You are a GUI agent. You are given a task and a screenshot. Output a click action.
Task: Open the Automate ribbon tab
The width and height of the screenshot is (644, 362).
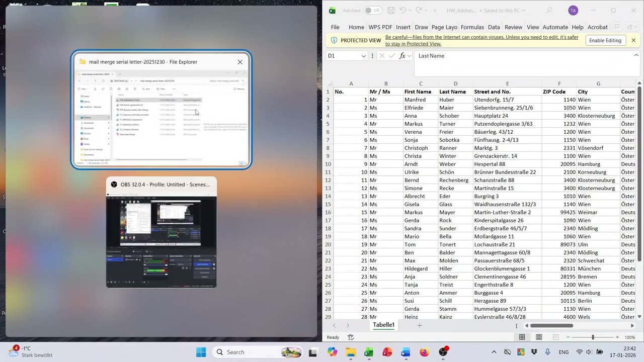pyautogui.click(x=555, y=27)
